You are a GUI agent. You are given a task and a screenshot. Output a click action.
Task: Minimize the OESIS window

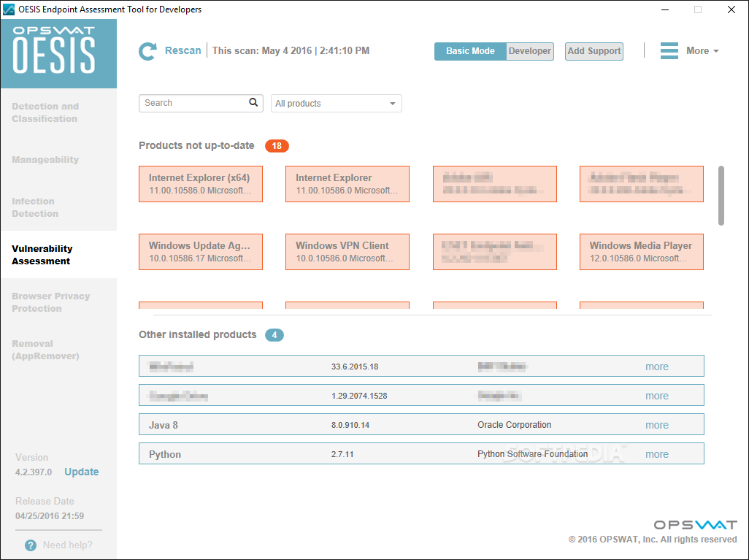tap(665, 9)
